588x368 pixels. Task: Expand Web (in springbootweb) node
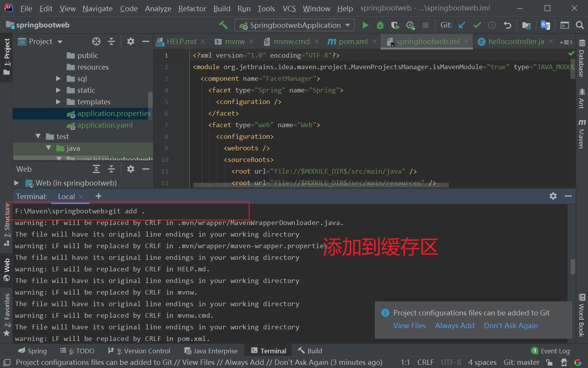coord(16,183)
